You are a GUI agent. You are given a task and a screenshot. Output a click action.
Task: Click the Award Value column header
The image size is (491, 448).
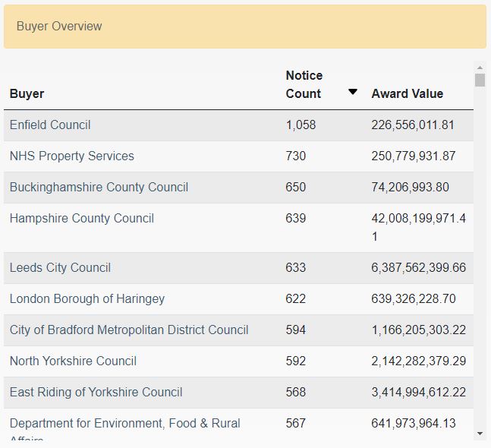click(407, 93)
